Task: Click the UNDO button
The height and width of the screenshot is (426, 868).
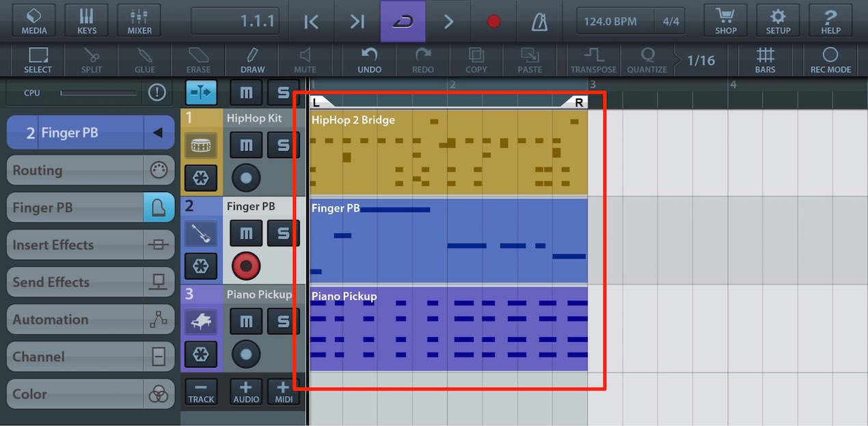Action: point(369,60)
